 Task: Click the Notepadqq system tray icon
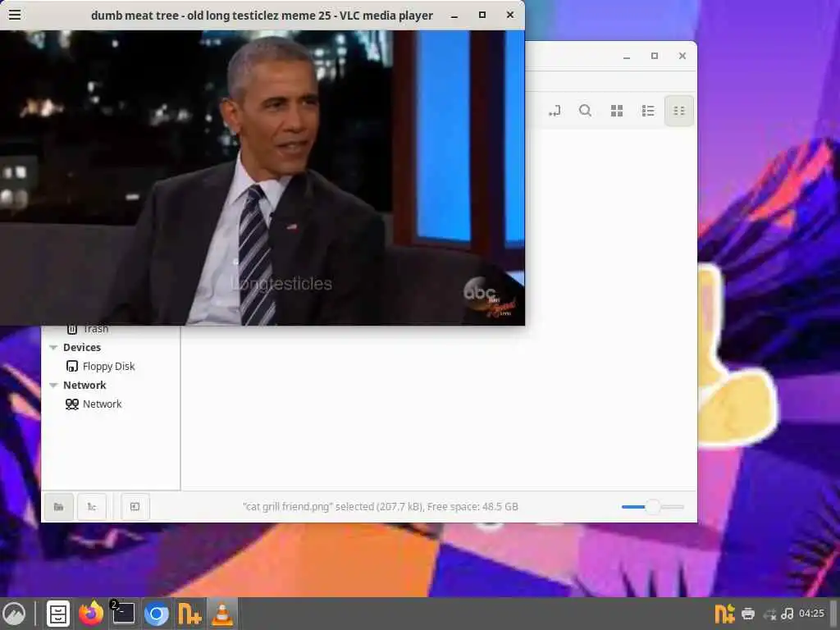724,614
